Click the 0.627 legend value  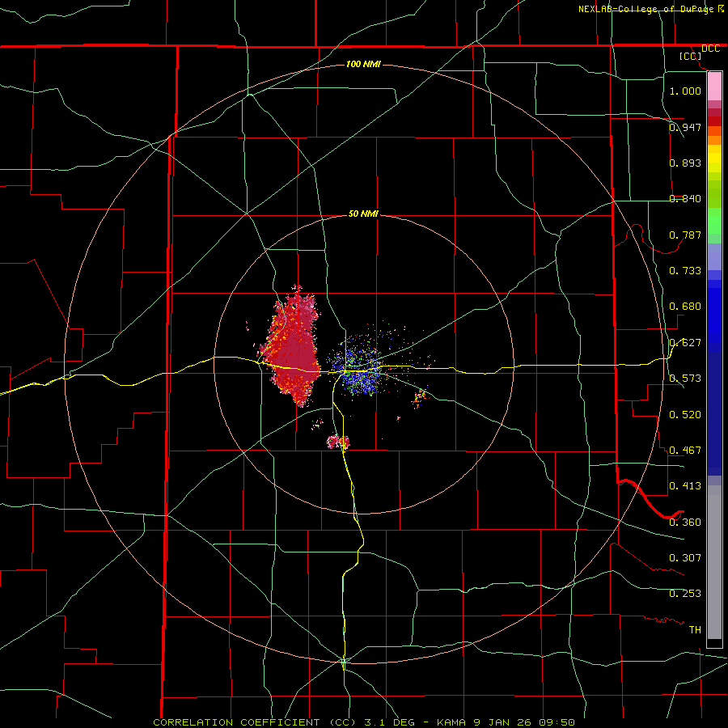pos(685,343)
